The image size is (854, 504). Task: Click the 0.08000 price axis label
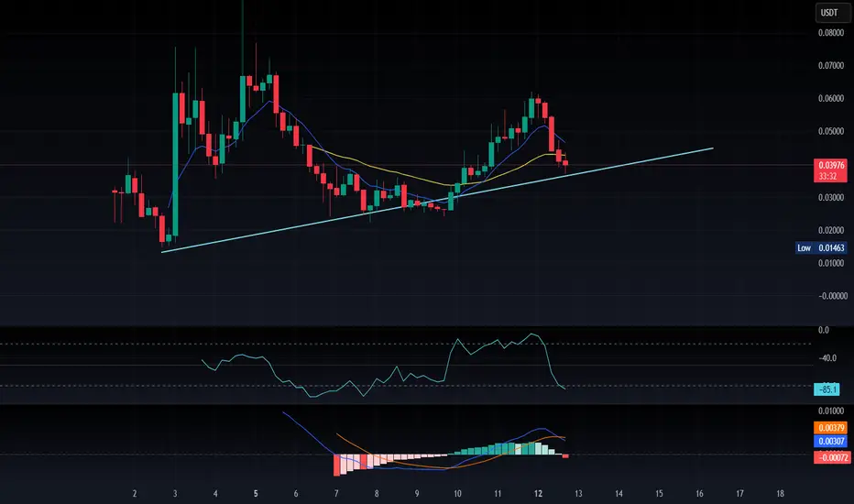click(830, 33)
